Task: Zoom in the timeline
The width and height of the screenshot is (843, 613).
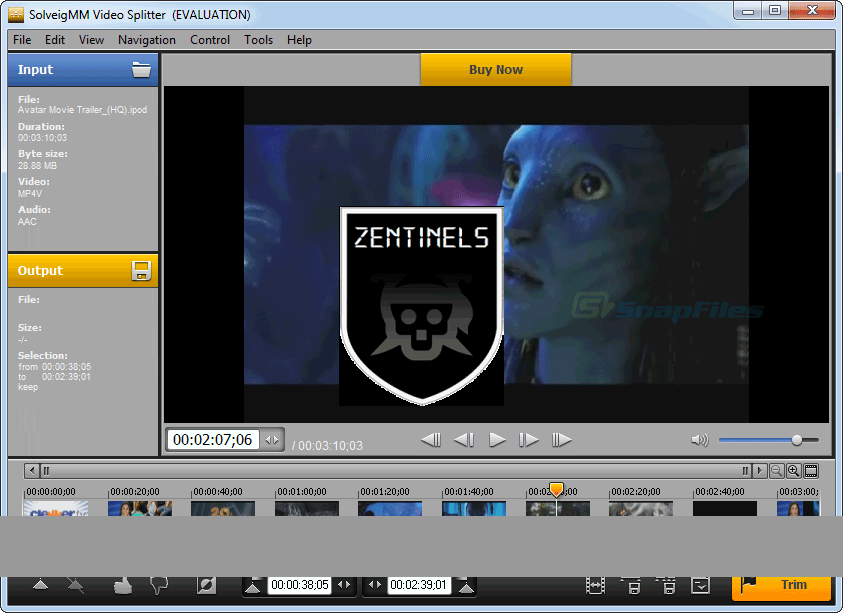Action: click(794, 471)
